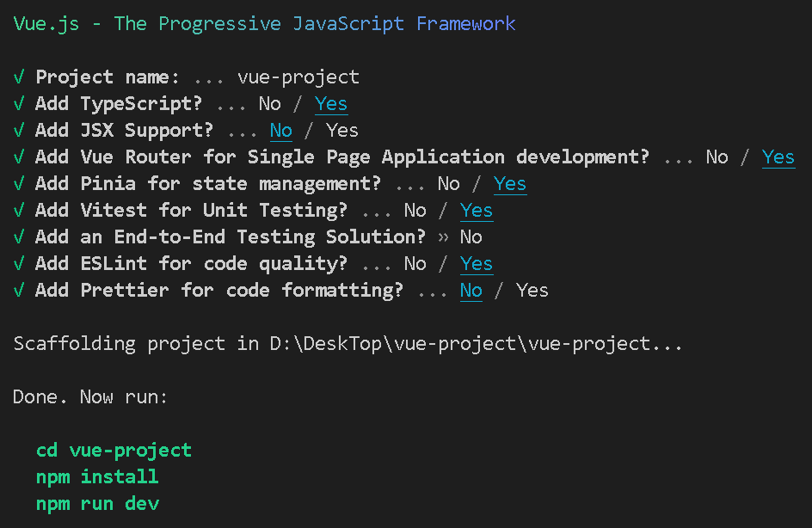The image size is (812, 528).
Task: Click the checkmark beside Add JSX Support
Action: click(19, 131)
